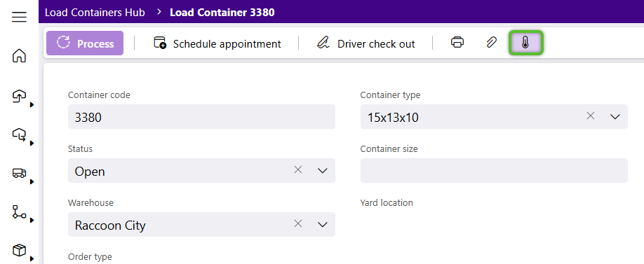Expand the Container type dropdown
Image resolution: width=644 pixels, height=264 pixels.
pyautogui.click(x=615, y=117)
